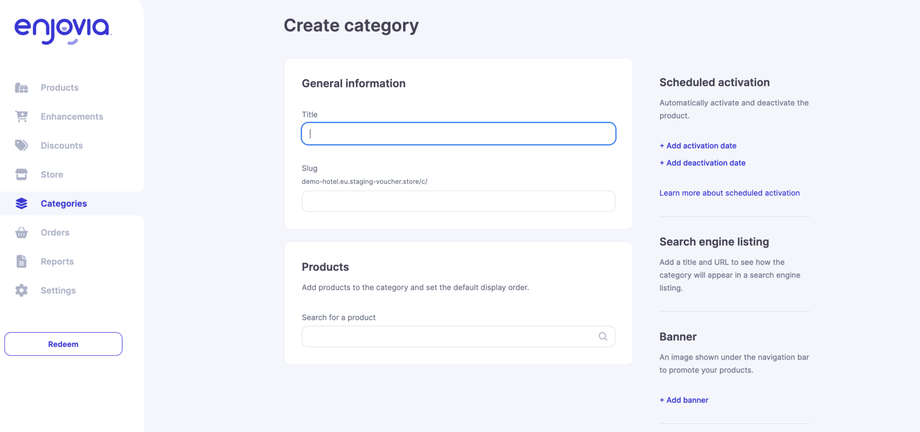Open Learn more about scheduled activation

point(729,193)
